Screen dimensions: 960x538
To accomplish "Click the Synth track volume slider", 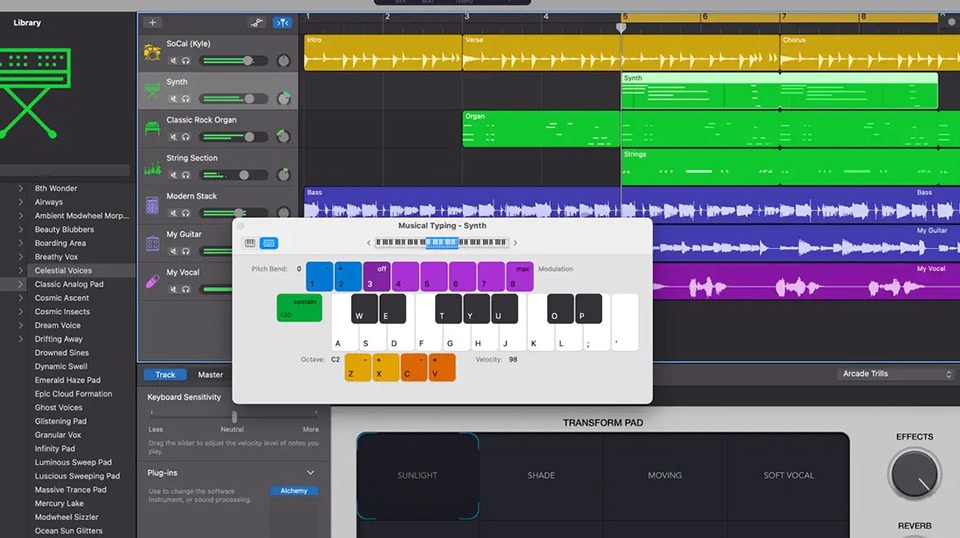I will tap(233, 99).
